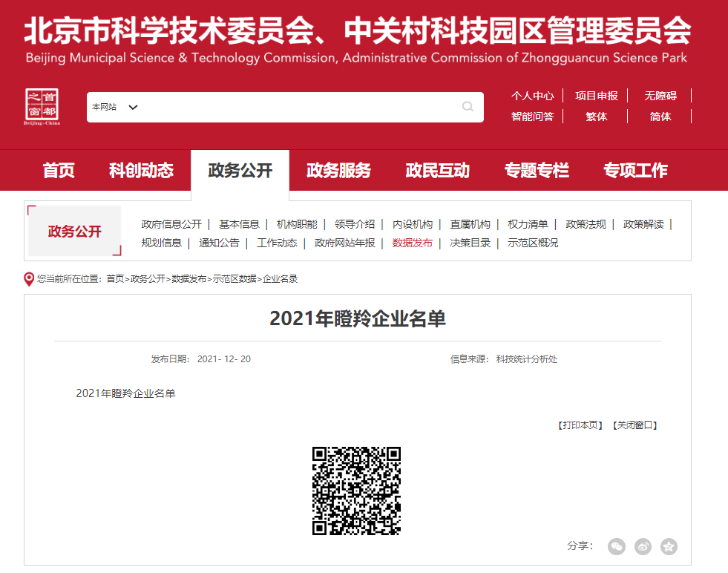
Task: Open 政策解读 submenu link
Action: 643,224
